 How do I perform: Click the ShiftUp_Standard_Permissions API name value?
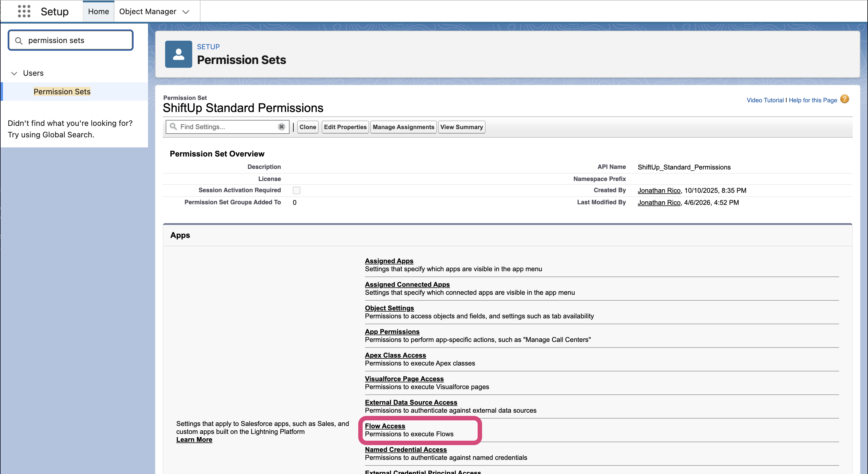click(x=684, y=167)
